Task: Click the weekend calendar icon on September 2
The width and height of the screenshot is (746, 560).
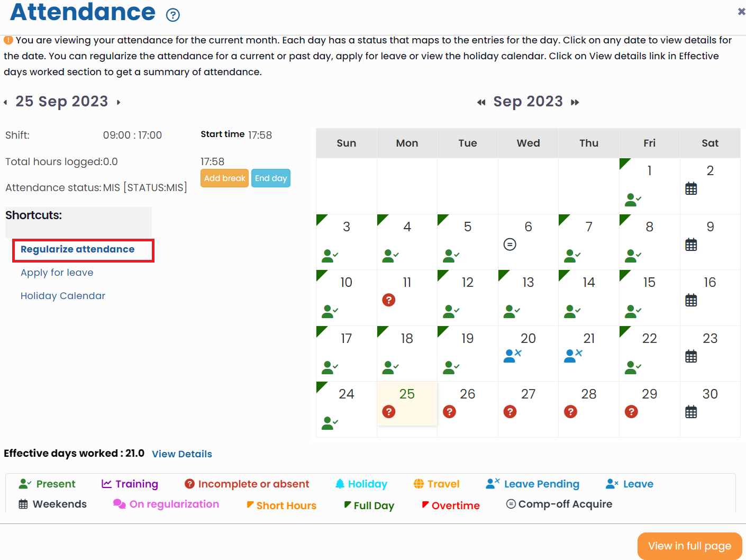Action: (691, 188)
